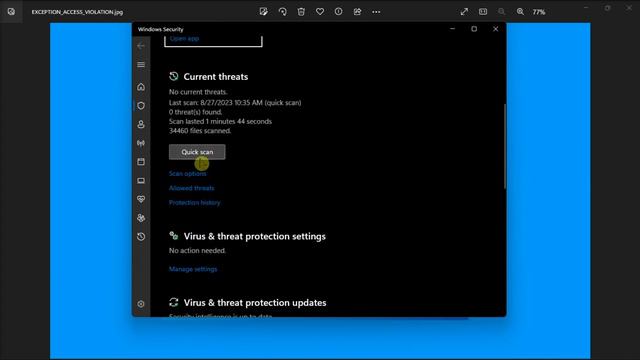Open App & browser control icon in sidebar

coord(141,162)
